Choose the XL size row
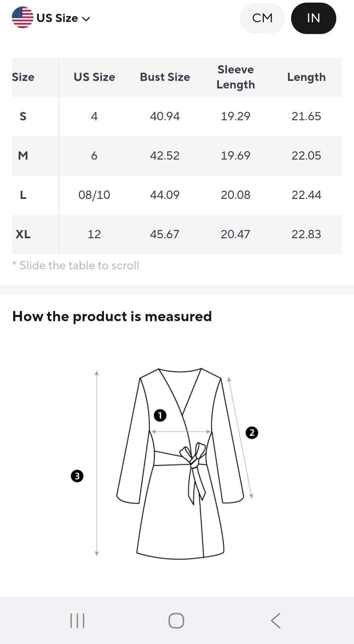 click(177, 234)
